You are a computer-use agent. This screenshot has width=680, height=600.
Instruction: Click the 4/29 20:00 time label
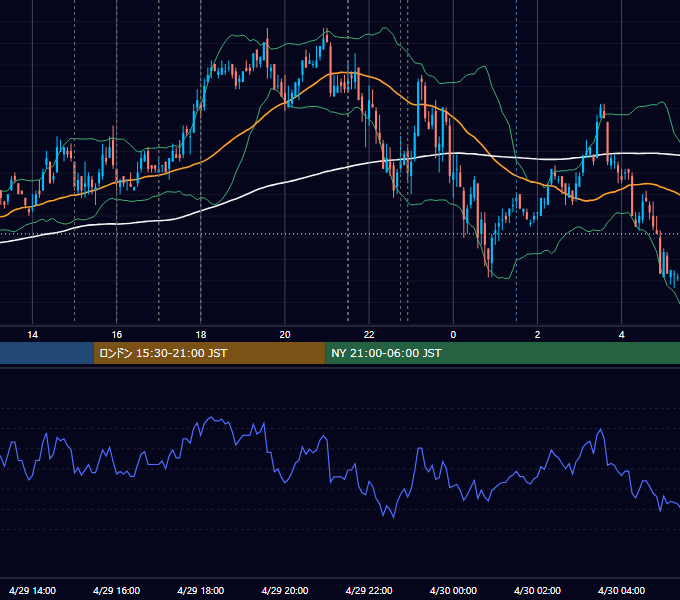[x=285, y=590]
